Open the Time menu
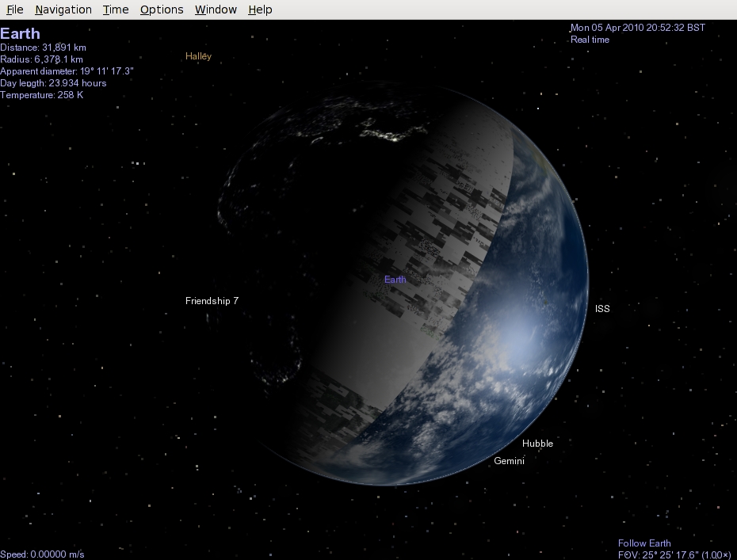737x560 pixels. point(116,10)
